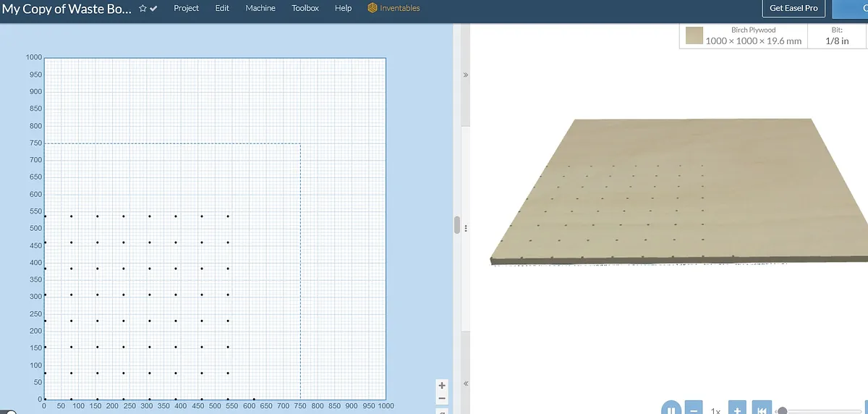Collapse the panel with the upper double chevron
This screenshot has width=868, height=414.
(466, 75)
